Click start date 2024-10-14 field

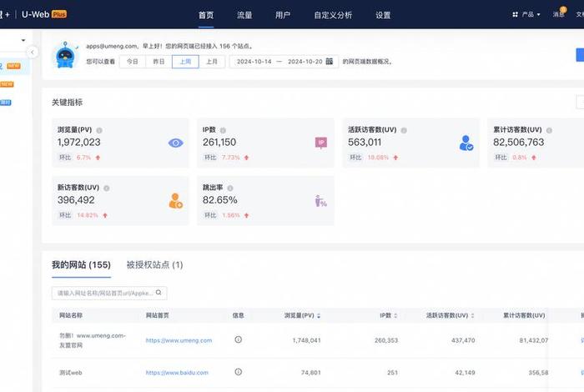click(254, 62)
